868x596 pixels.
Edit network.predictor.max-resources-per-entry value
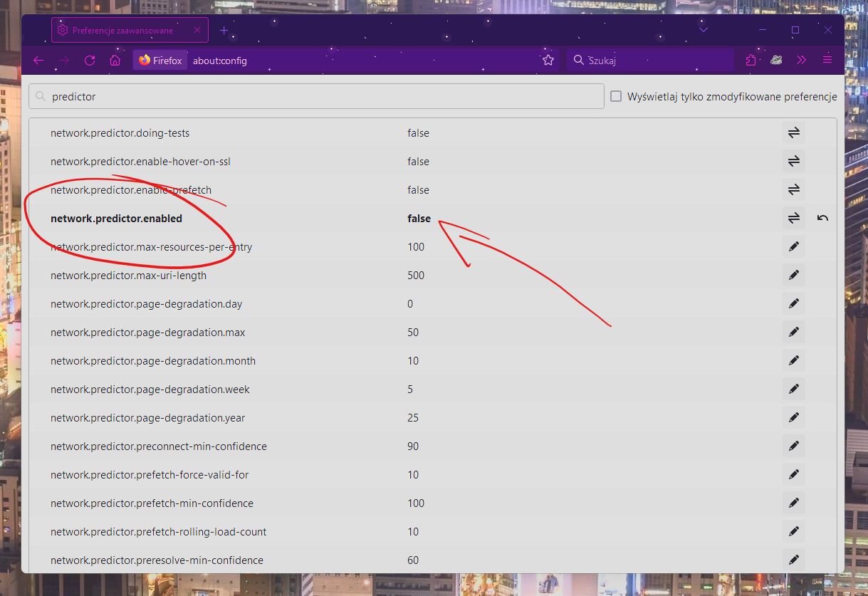tap(794, 247)
